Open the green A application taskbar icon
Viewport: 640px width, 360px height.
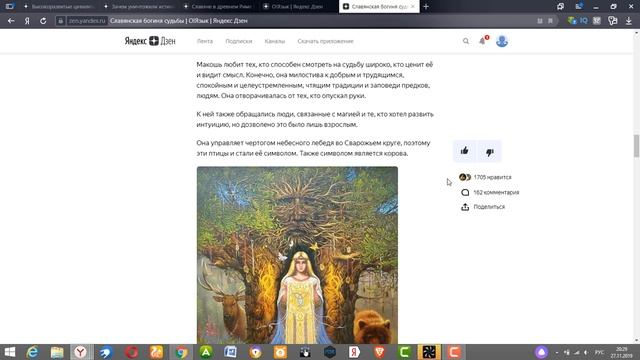click(x=206, y=352)
